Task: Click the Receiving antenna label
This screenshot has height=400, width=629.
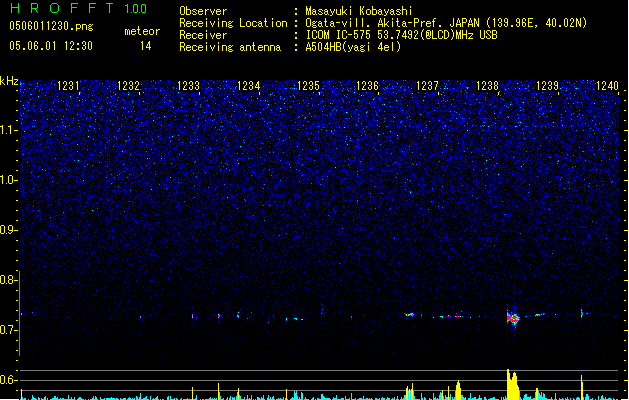Action: [230, 47]
